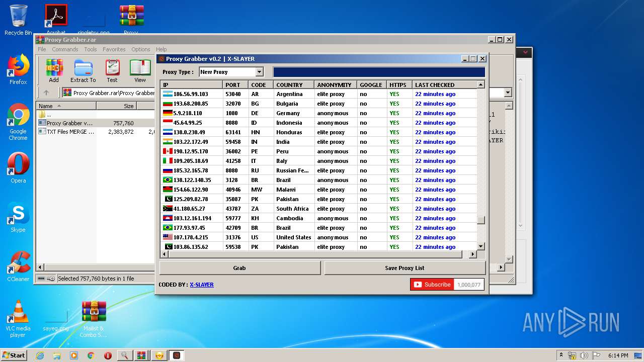Select Mailist & Combo archive on desktop

click(94, 319)
